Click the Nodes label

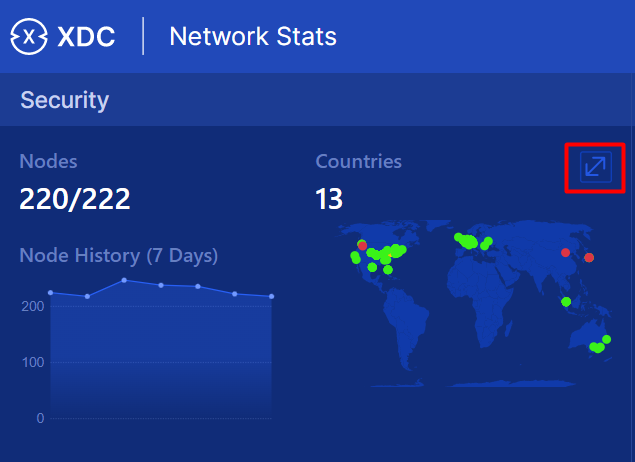click(x=48, y=161)
